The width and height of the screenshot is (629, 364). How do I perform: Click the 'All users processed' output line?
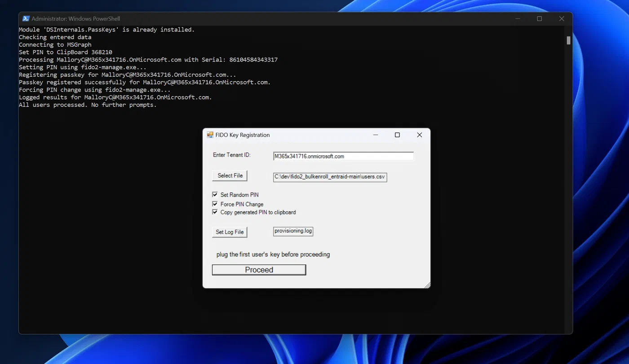point(88,105)
